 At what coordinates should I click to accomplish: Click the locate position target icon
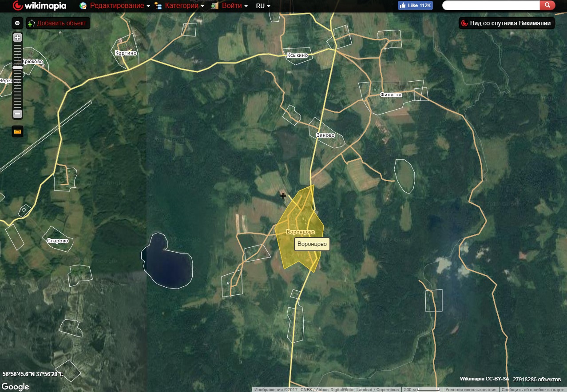(17, 23)
